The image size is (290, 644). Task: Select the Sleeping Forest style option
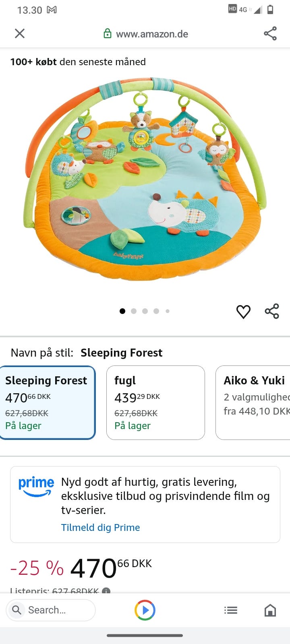47,402
